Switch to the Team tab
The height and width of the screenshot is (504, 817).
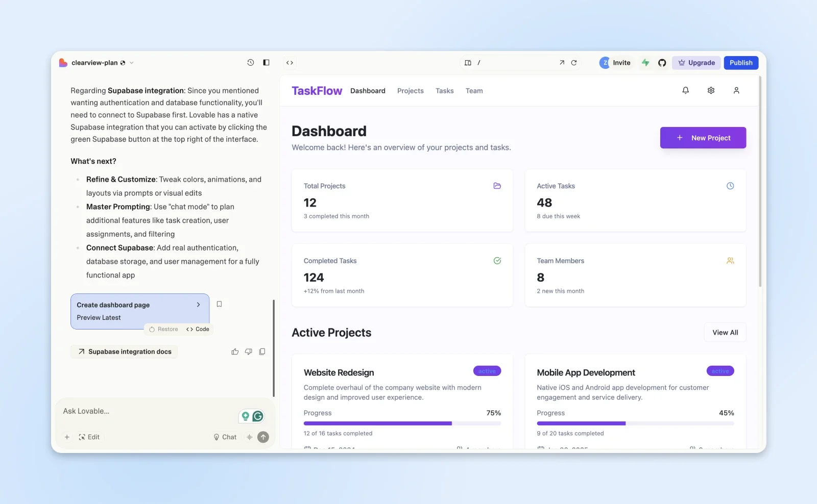pyautogui.click(x=474, y=90)
